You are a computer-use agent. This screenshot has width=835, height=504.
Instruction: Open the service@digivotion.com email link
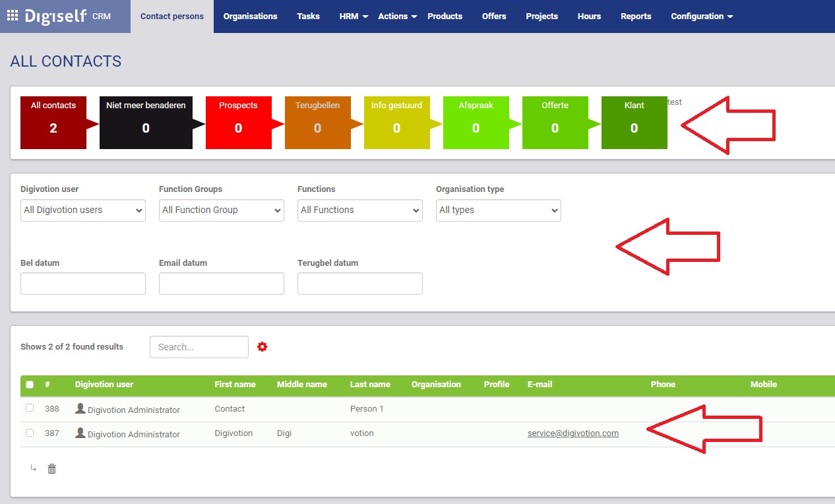click(x=572, y=433)
